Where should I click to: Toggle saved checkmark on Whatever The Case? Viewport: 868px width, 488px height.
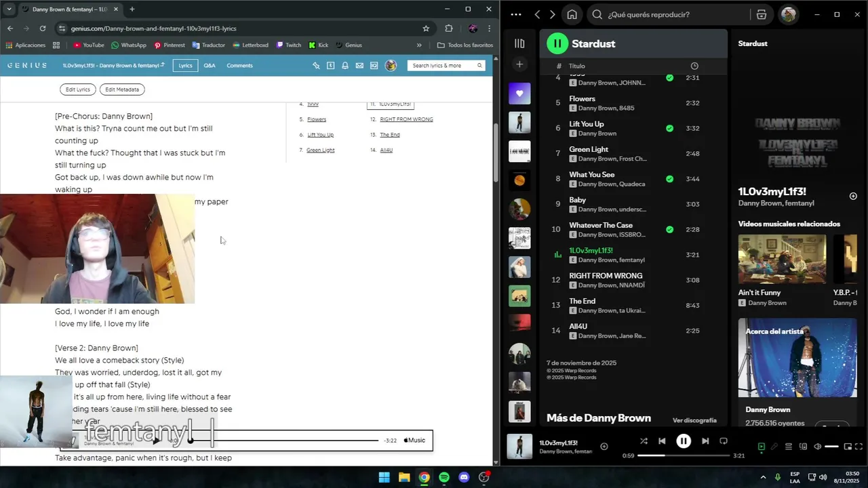tap(669, 230)
